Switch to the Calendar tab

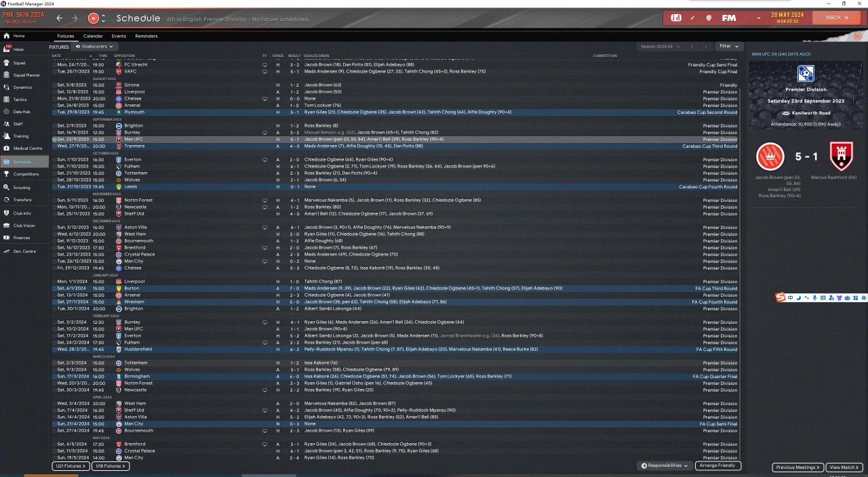[x=93, y=36]
